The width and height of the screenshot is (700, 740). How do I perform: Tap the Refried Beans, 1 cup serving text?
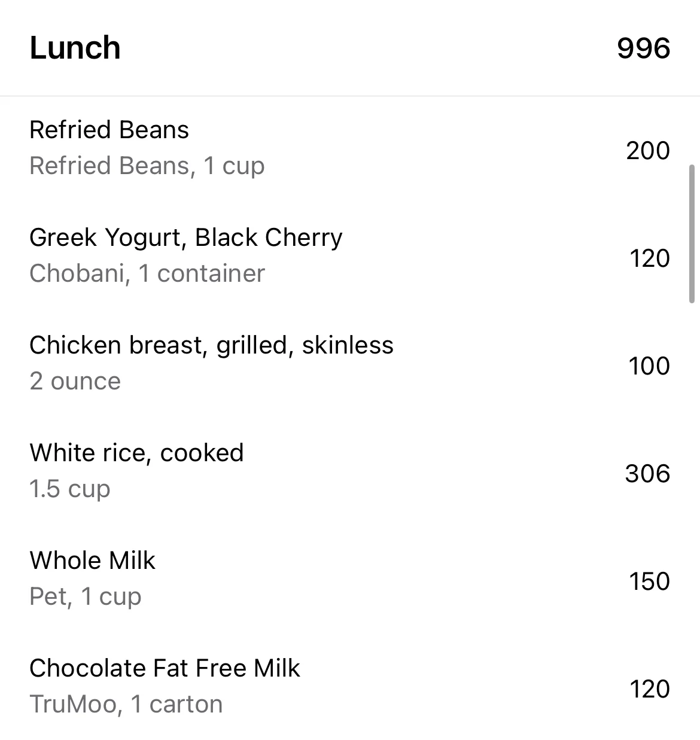click(x=147, y=166)
